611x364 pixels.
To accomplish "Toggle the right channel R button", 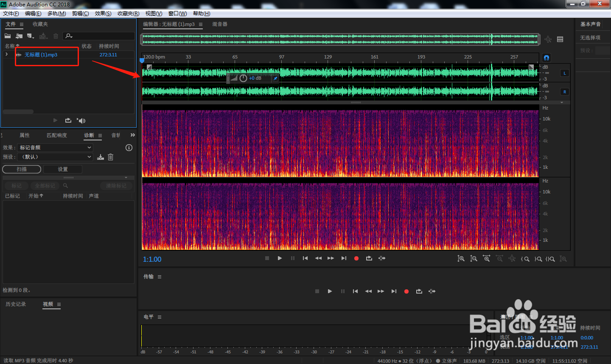I will click(x=565, y=92).
